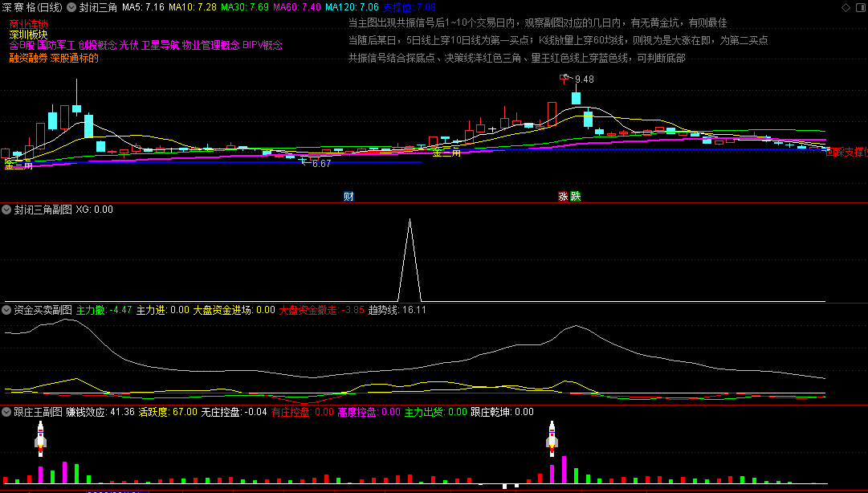Click the first rocket signal icon
This screenshot has width=868, height=493.
tap(40, 438)
